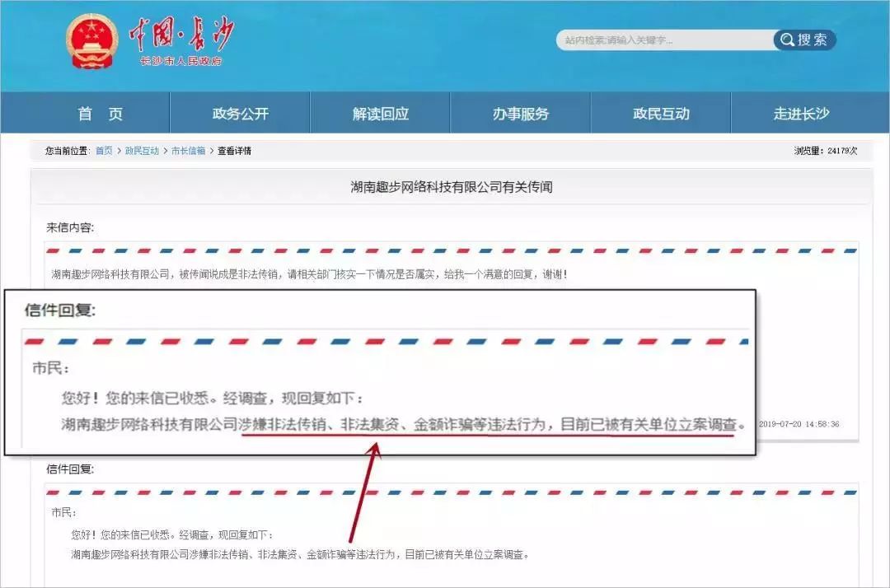The width and height of the screenshot is (890, 588).
Task: Go to the 市长信箱 breadcrumb link
Action: 188,151
